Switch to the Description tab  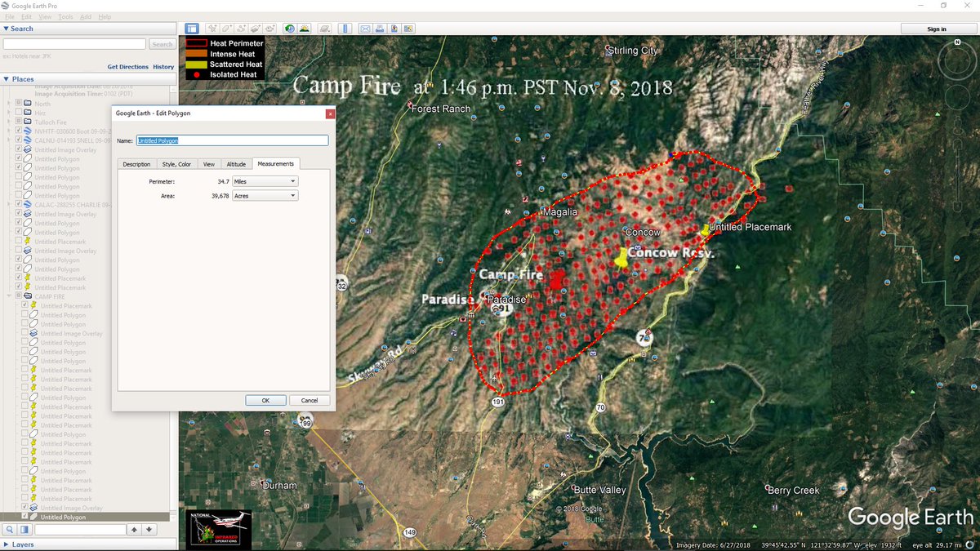click(x=136, y=164)
